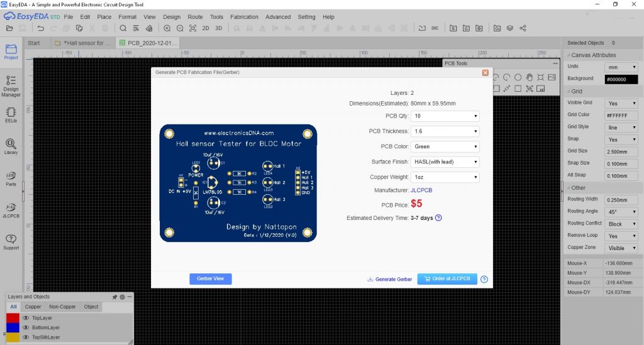The height and width of the screenshot is (345, 644).
Task: Click the Generate Gerber link
Action: tap(389, 280)
